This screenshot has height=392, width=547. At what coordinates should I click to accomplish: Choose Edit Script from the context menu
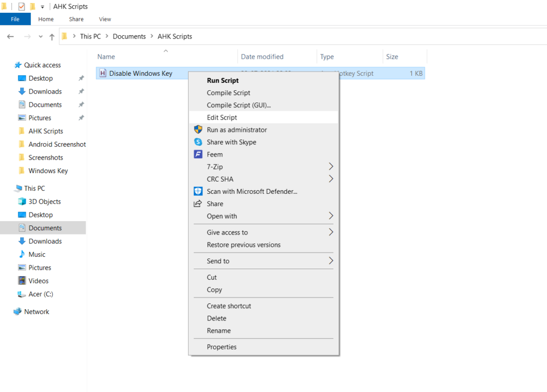pos(222,117)
